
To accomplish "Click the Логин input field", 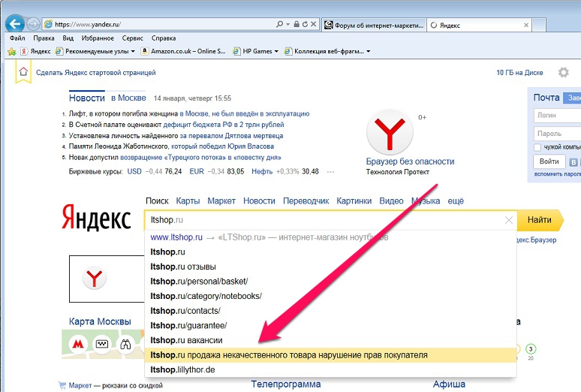I will 557,116.
